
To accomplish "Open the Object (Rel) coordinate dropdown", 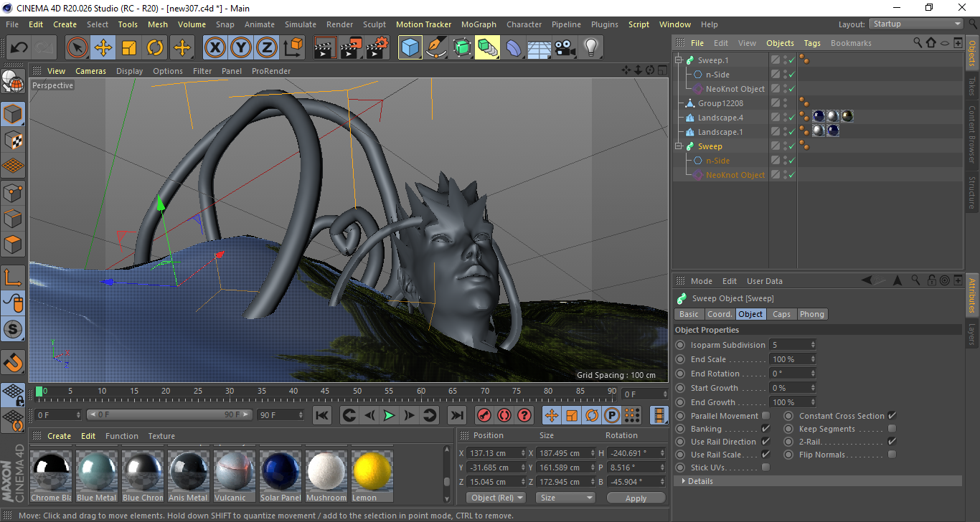I will pyautogui.click(x=496, y=498).
